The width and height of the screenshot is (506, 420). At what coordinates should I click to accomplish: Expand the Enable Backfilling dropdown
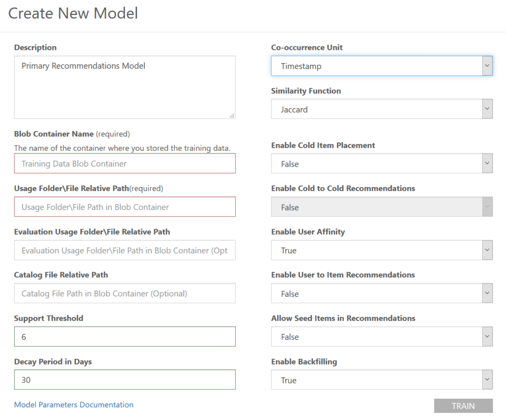pyautogui.click(x=380, y=379)
